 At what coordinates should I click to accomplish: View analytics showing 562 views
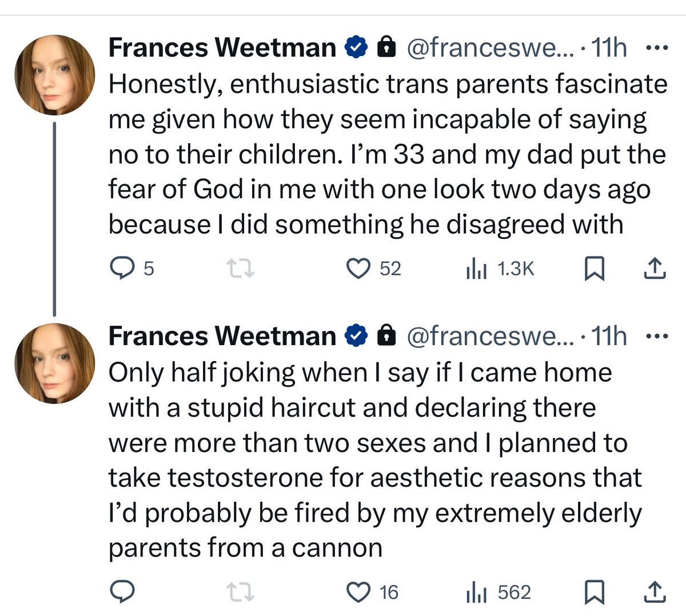tap(476, 593)
